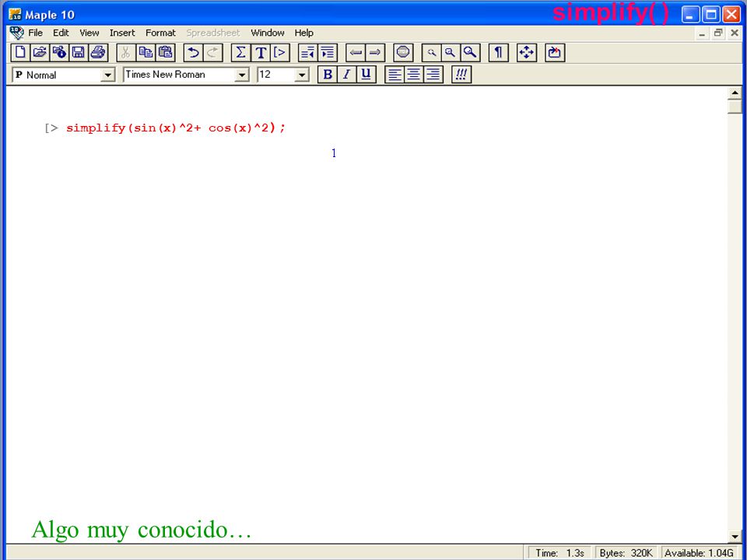Image resolution: width=747 pixels, height=560 pixels.
Task: Set smallest zoom magnifier icon
Action: [432, 52]
